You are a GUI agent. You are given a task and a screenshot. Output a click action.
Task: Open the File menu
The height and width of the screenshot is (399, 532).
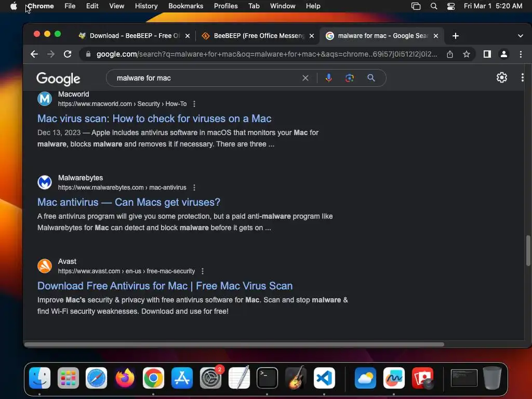click(x=70, y=6)
